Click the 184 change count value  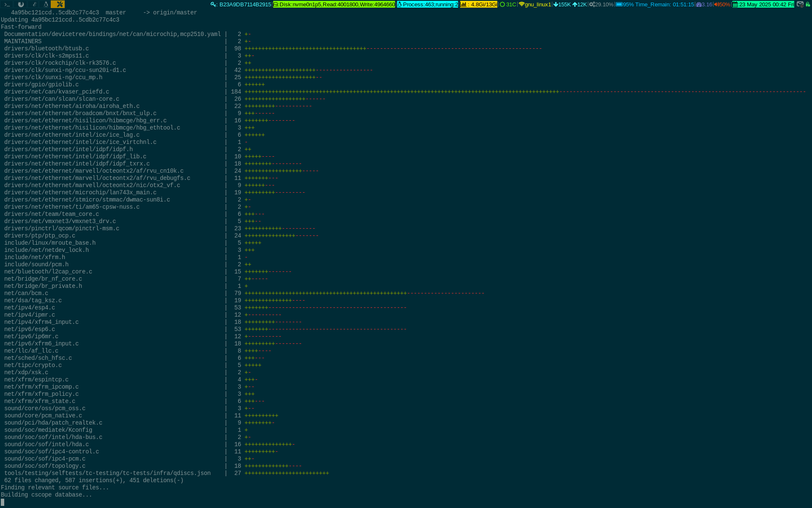click(x=236, y=92)
